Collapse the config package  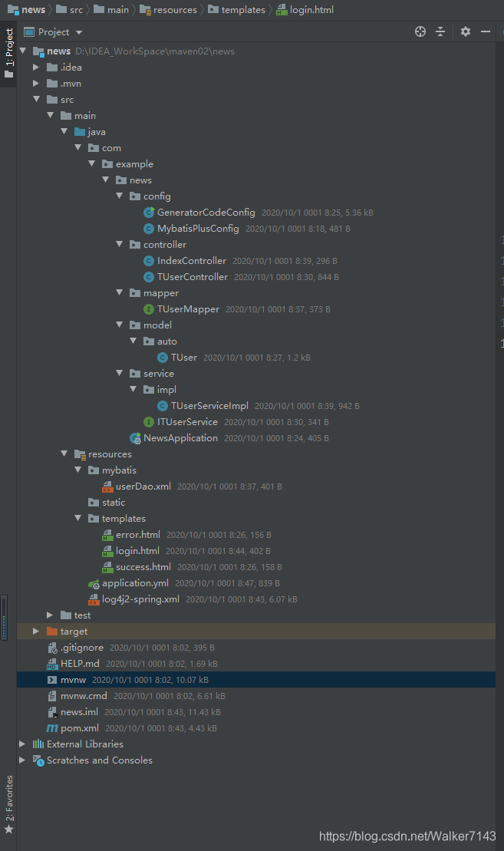click(120, 196)
